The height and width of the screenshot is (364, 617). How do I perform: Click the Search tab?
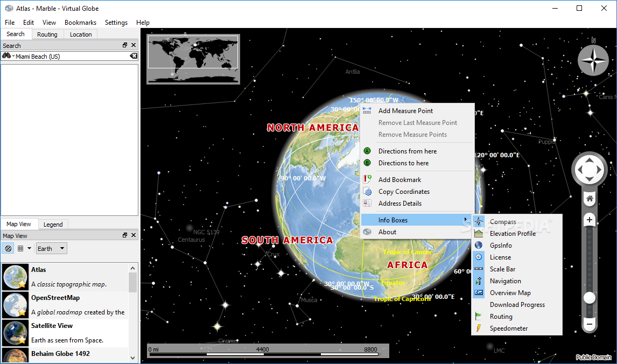[16, 34]
